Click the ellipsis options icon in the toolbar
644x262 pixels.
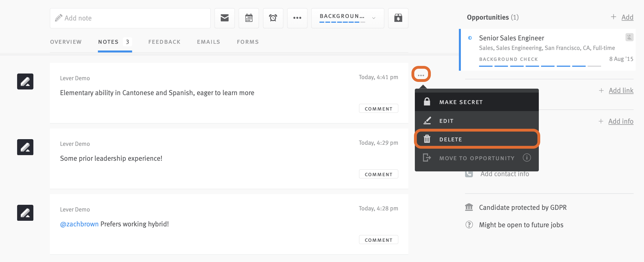pos(297,18)
